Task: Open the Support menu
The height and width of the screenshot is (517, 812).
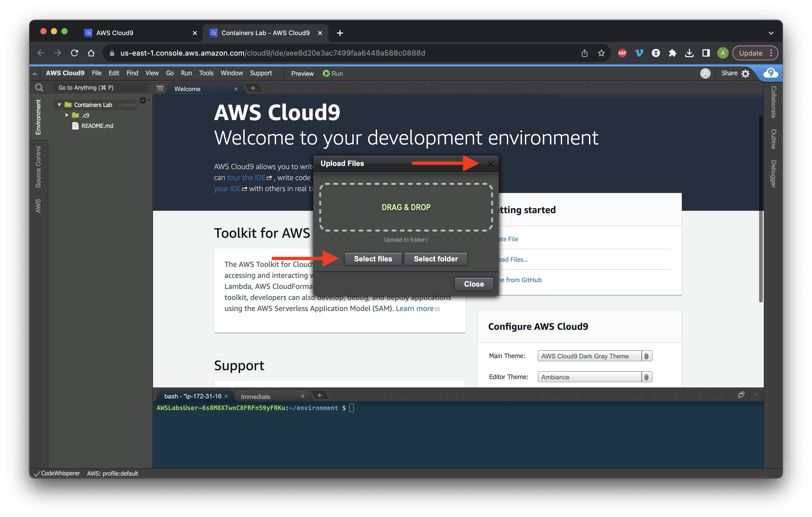Action: click(261, 73)
